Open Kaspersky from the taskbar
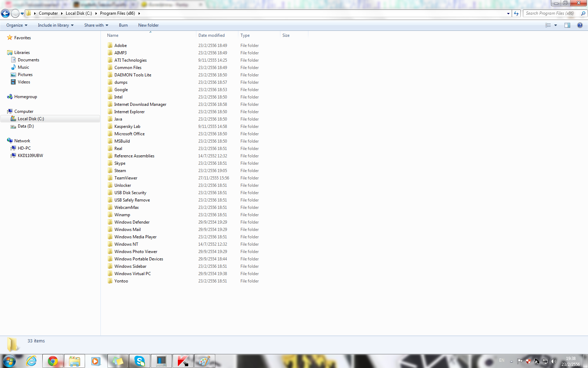This screenshot has height=368, width=588. coord(183,361)
